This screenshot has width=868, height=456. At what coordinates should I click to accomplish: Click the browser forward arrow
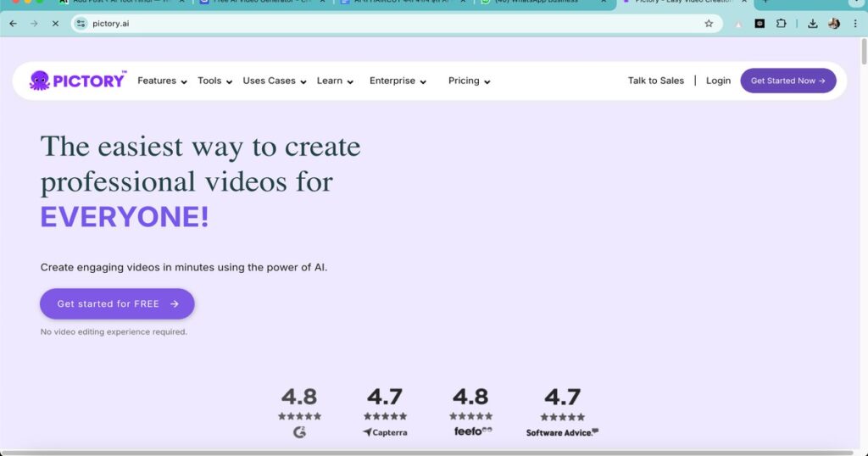tap(34, 23)
